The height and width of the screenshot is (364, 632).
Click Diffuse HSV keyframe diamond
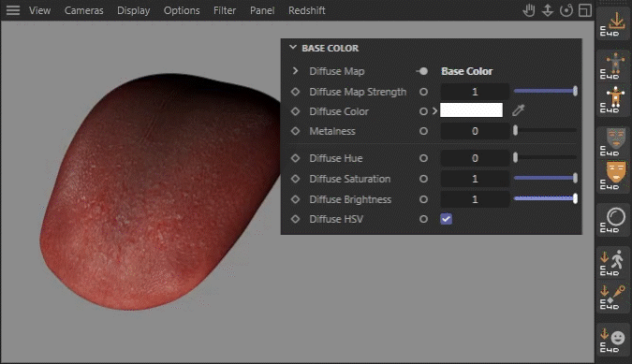click(x=296, y=219)
